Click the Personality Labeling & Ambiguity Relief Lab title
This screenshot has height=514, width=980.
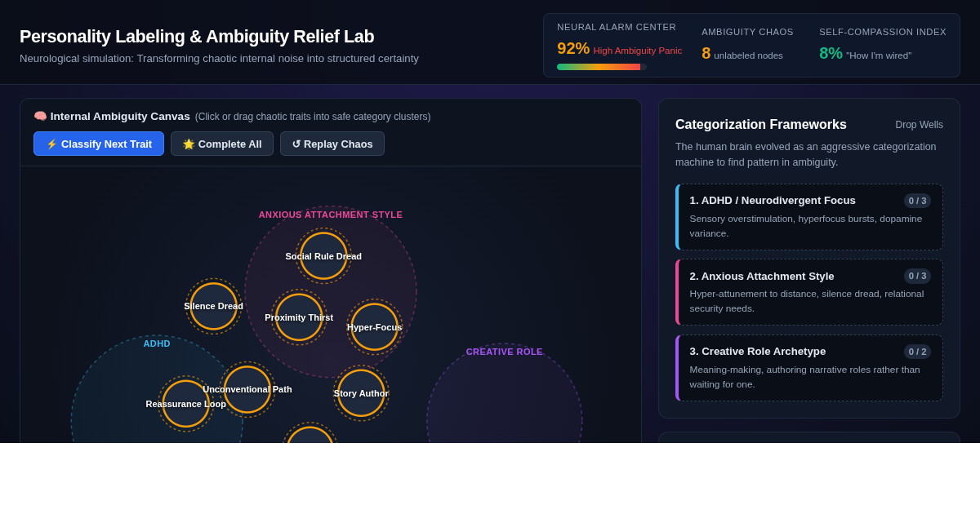pyautogui.click(x=197, y=37)
